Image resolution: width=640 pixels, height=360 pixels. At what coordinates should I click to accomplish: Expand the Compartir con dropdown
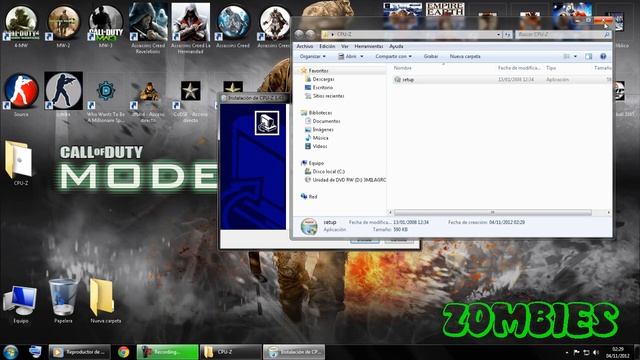tap(393, 56)
